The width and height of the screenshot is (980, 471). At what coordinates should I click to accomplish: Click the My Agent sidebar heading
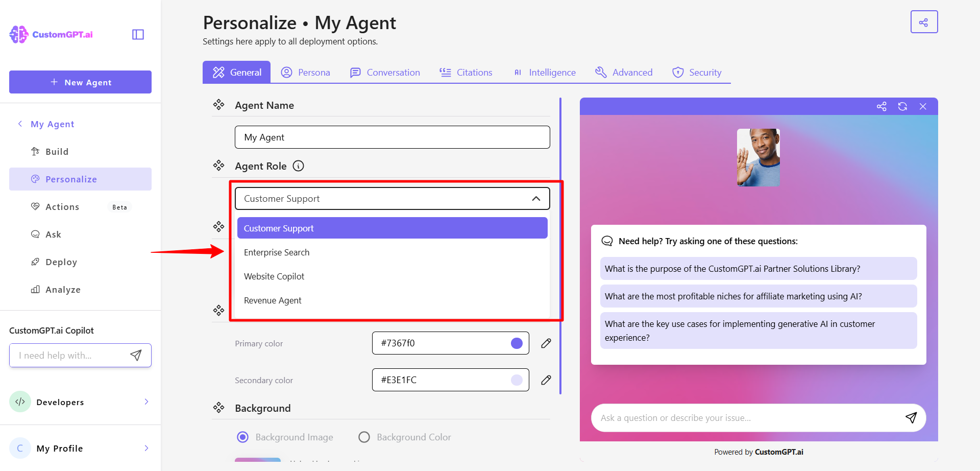click(53, 124)
